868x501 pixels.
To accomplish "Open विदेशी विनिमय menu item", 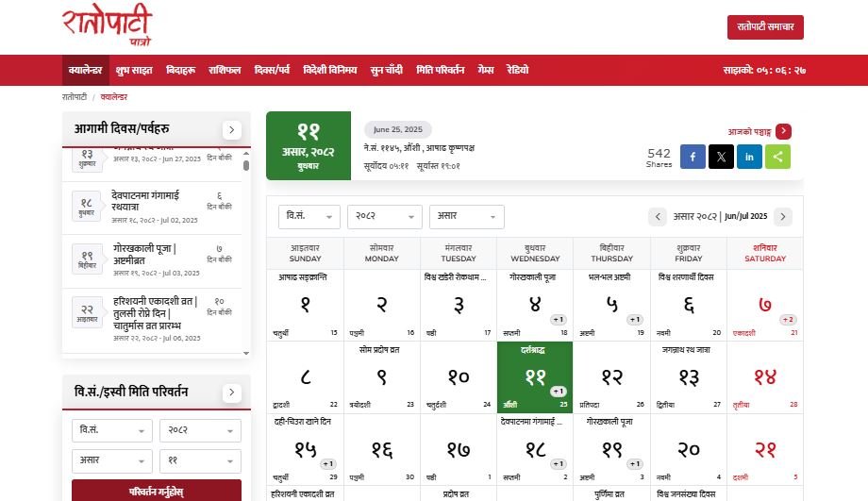I will [x=330, y=71].
